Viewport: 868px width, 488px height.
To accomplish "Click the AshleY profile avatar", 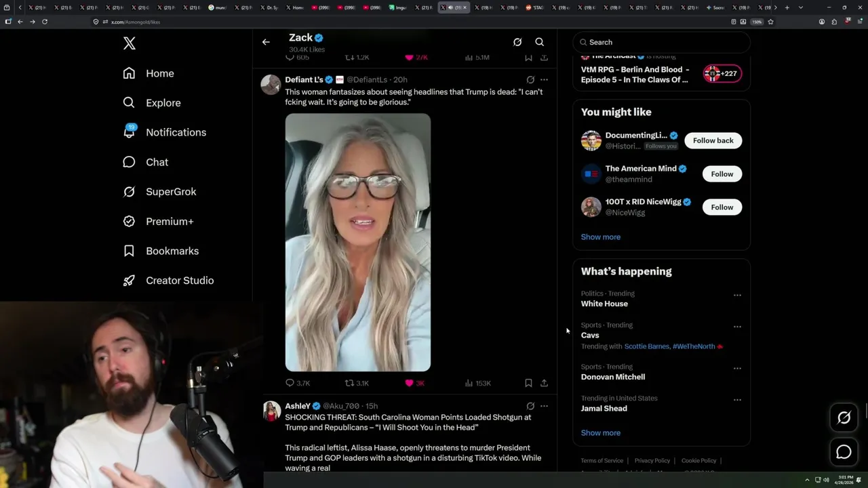I will tap(271, 411).
